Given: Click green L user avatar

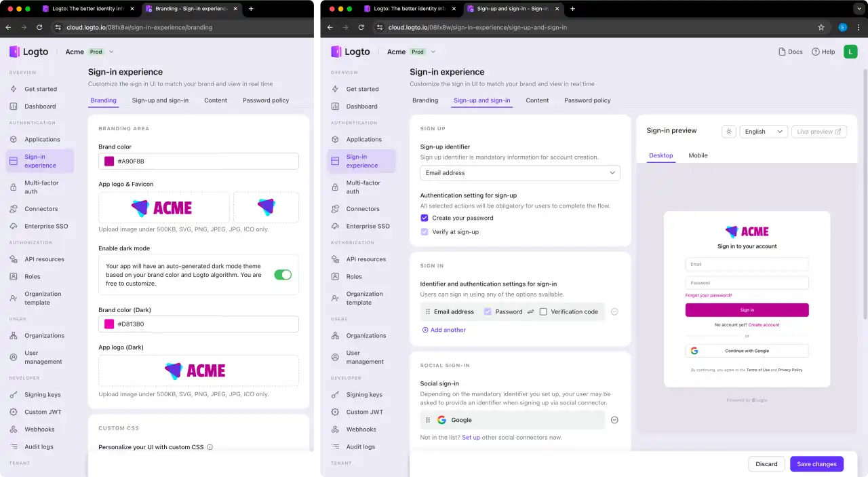Looking at the screenshot, I should point(850,52).
